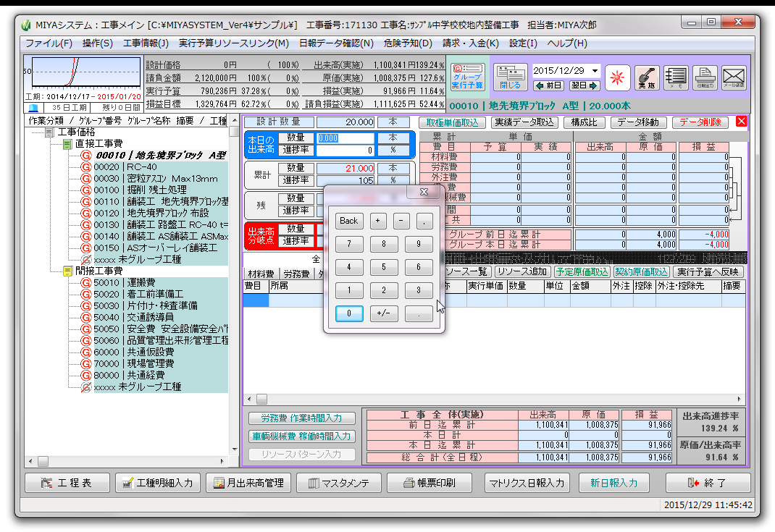Click the G icon of 00020 RC-40
The height and width of the screenshot is (532, 775).
(86, 167)
